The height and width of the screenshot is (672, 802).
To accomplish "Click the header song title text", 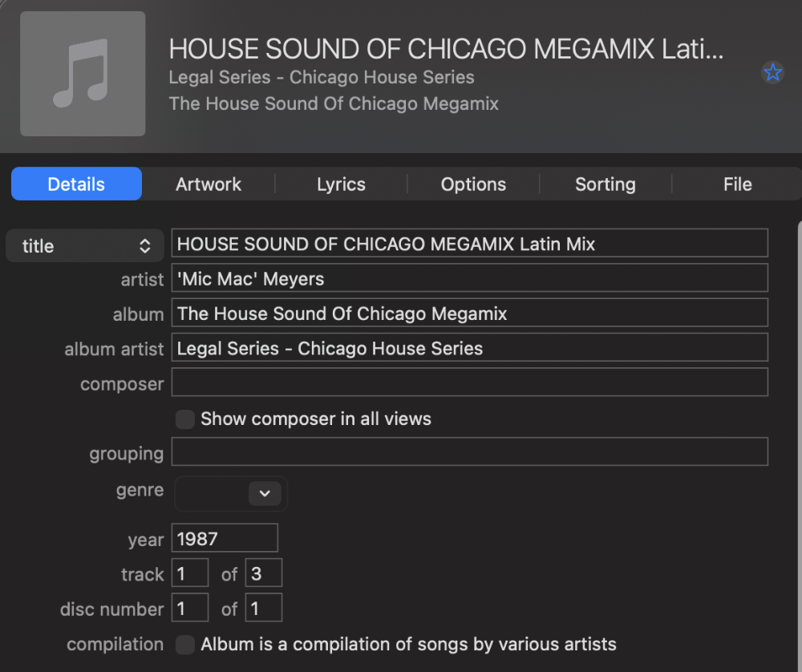I will [446, 49].
